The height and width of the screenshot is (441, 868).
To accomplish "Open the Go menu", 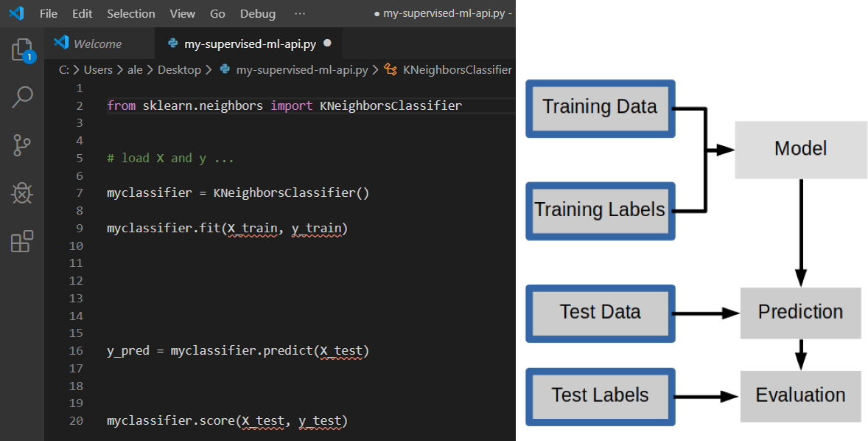I will click(x=217, y=13).
